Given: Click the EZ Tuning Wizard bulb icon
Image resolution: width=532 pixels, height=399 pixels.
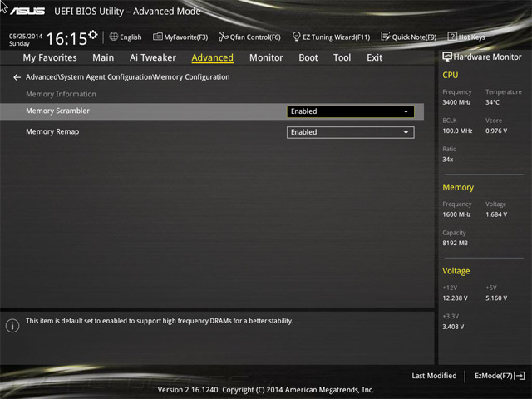Looking at the screenshot, I should coord(296,37).
